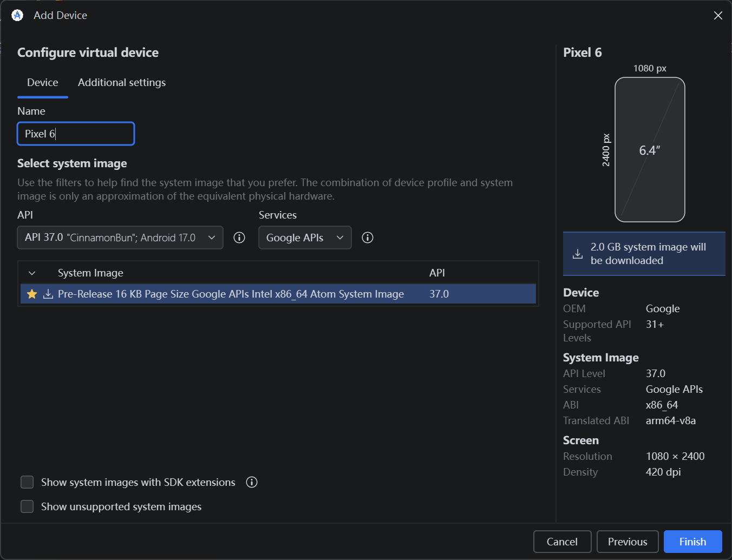Click info icon next to SDK extensions option
This screenshot has width=732, height=560.
coord(252,482)
